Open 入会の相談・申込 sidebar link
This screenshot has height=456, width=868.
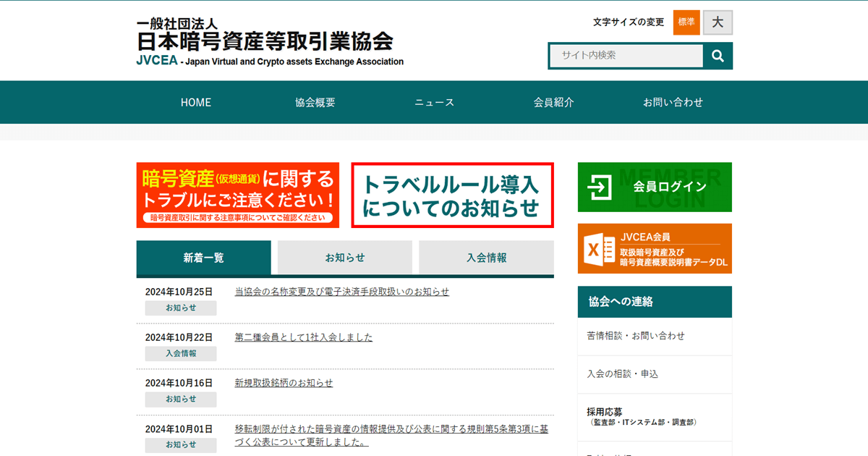[655, 374]
